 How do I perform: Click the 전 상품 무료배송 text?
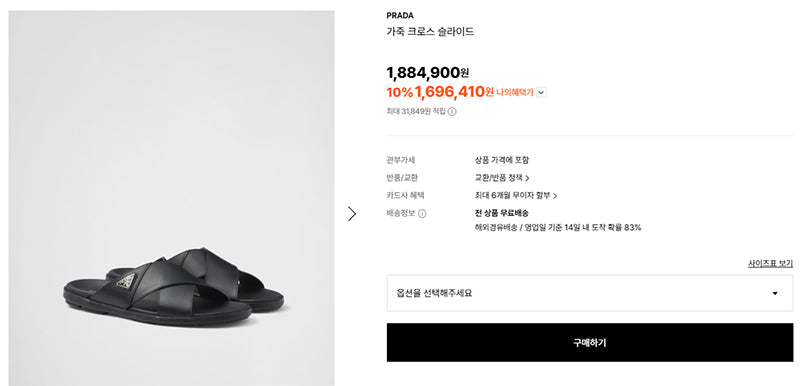click(x=501, y=213)
